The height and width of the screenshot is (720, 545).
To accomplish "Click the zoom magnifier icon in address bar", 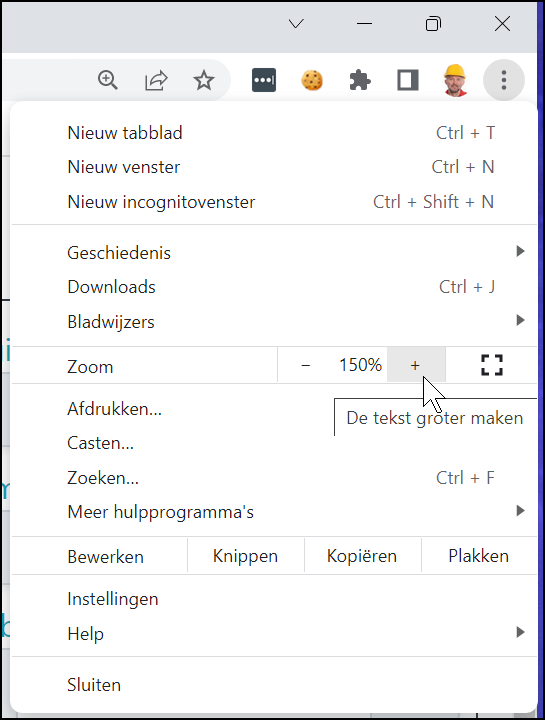I will 108,80.
